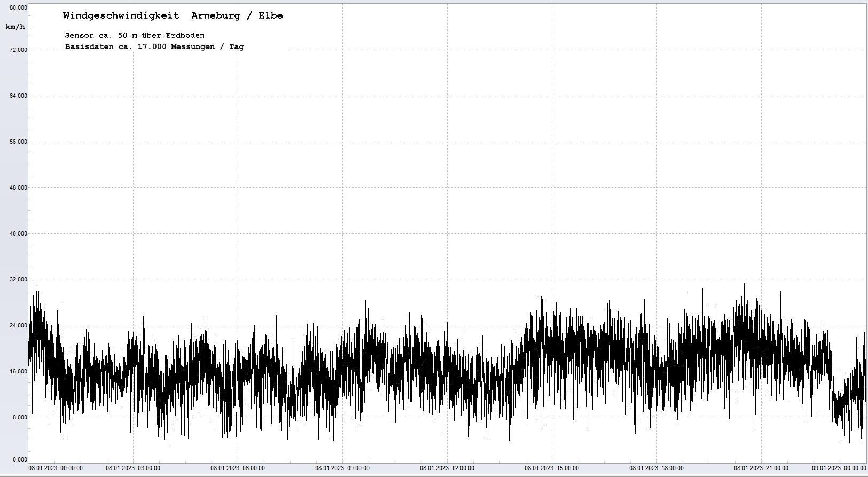This screenshot has height=477, width=868.
Task: Click the '08.01.2023 09:00:00' time label
Action: click(x=342, y=468)
